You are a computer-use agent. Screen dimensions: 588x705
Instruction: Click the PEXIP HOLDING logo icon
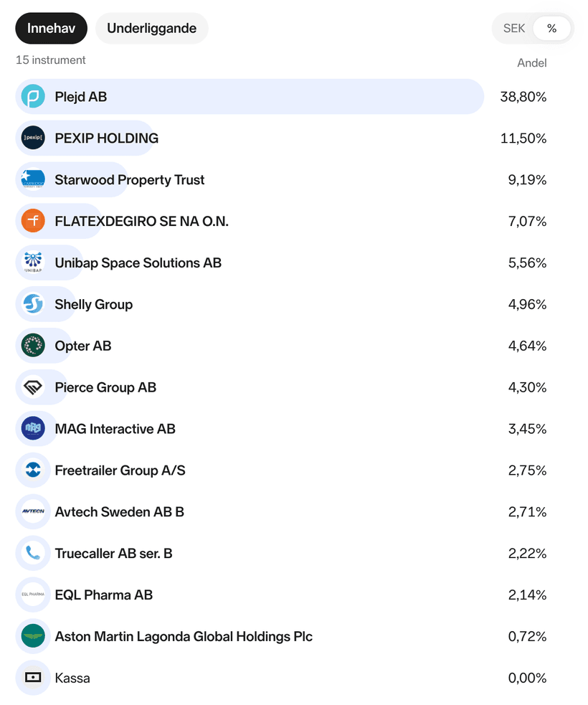click(33, 138)
